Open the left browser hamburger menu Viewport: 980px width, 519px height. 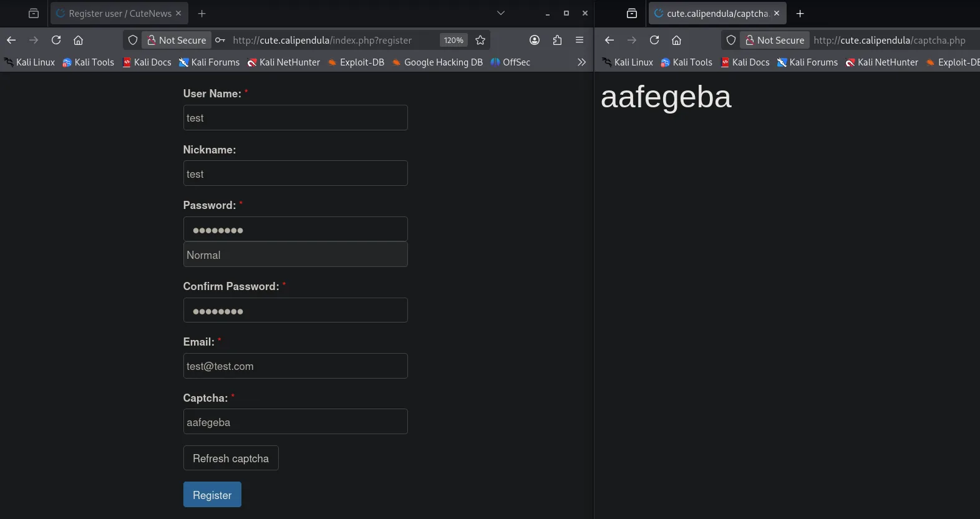(580, 40)
